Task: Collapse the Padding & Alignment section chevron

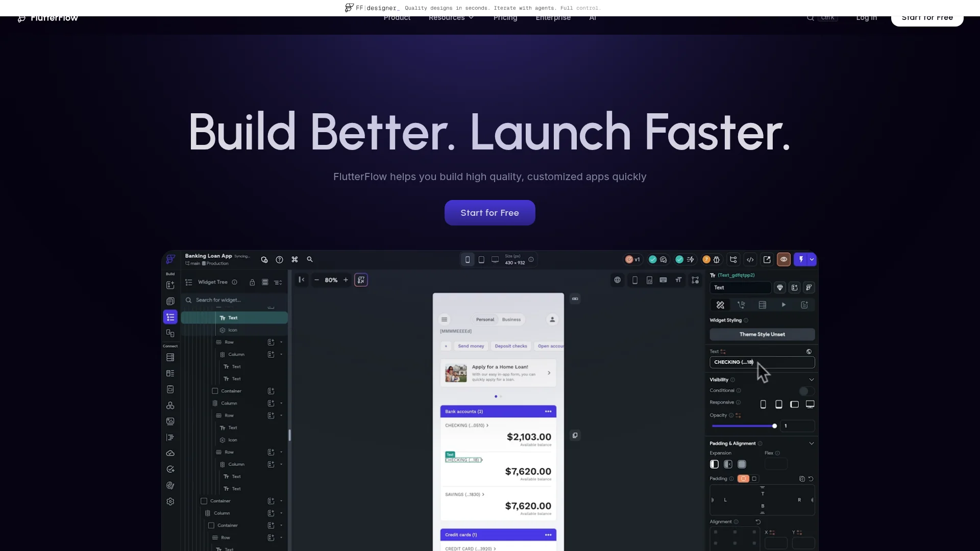Action: tap(812, 443)
